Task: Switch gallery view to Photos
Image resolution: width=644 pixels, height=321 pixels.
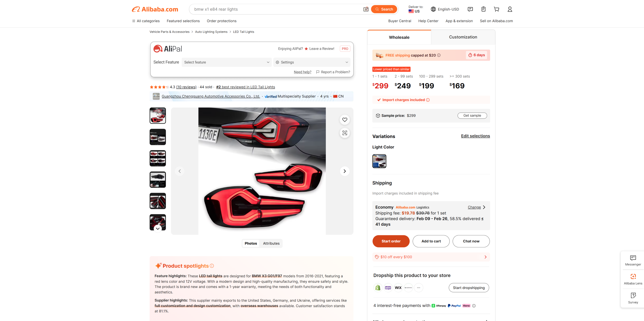Action: (250, 243)
